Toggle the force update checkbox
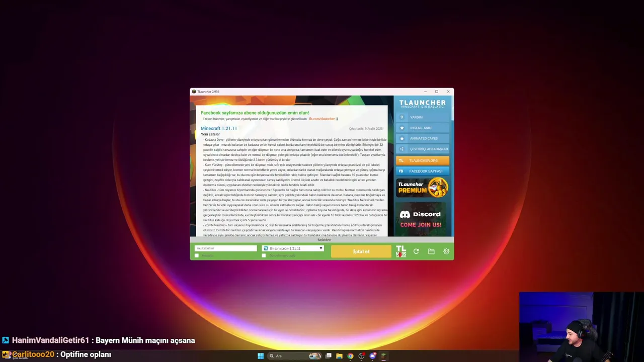This screenshot has height=362, width=644. [264, 255]
